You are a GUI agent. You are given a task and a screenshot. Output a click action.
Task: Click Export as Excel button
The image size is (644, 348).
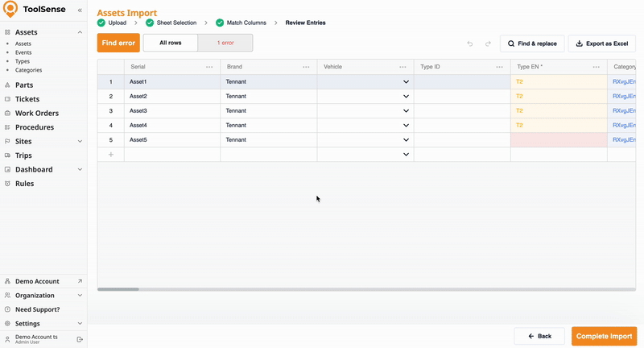click(x=601, y=43)
